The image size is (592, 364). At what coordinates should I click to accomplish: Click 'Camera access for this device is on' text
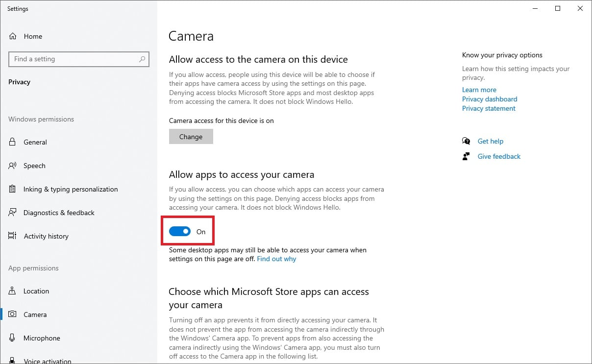[222, 121]
